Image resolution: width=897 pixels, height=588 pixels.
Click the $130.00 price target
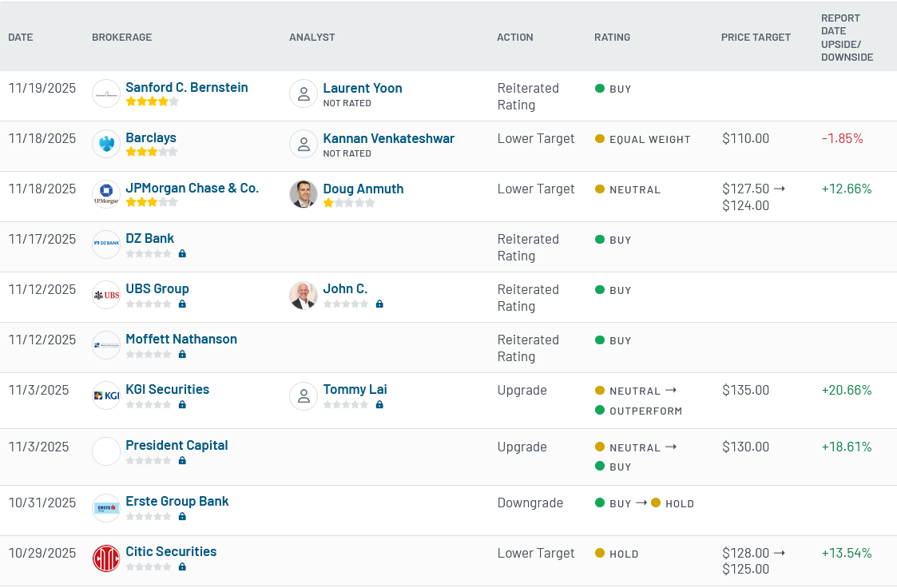click(x=745, y=447)
